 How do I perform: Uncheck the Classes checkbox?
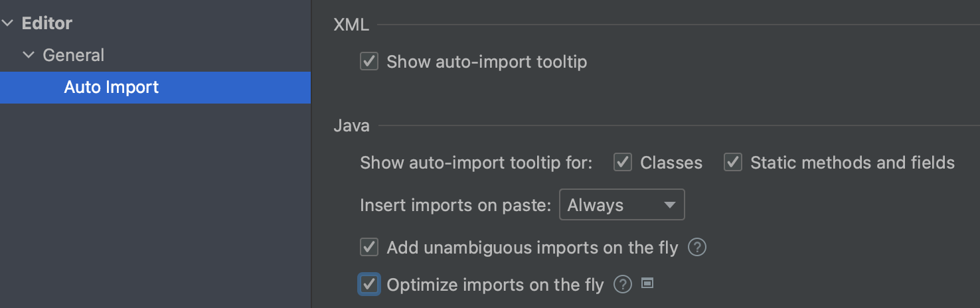point(622,163)
